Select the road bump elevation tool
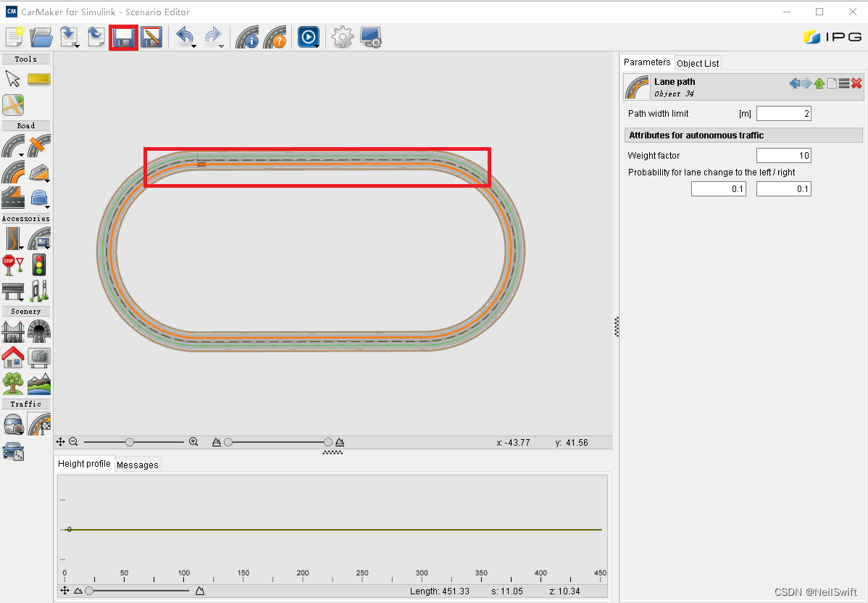 click(38, 172)
